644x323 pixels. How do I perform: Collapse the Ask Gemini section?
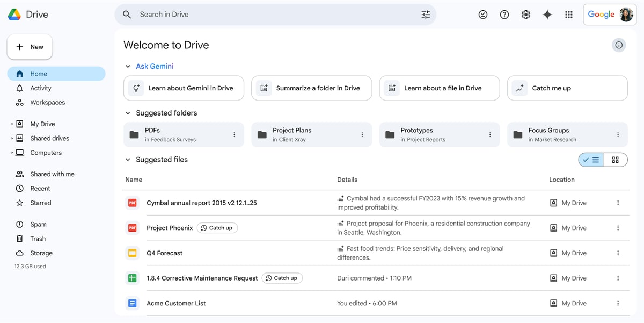point(128,67)
